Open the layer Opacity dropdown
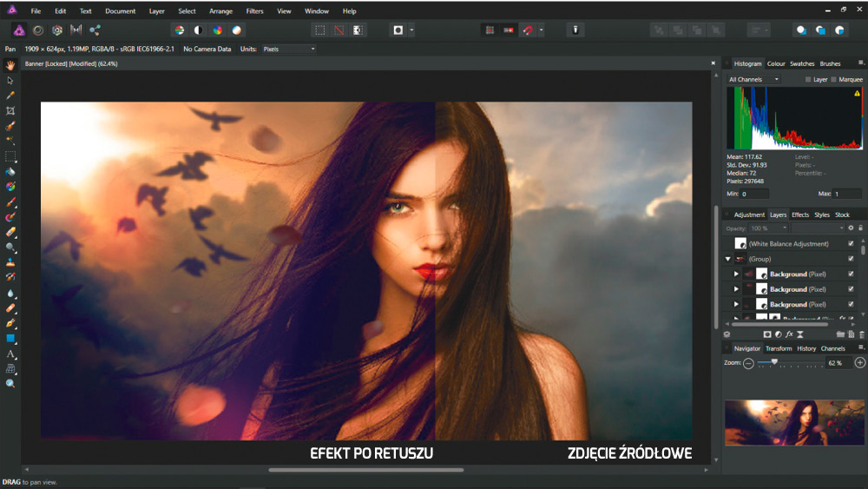Image resolution: width=868 pixels, height=489 pixels. pos(768,228)
